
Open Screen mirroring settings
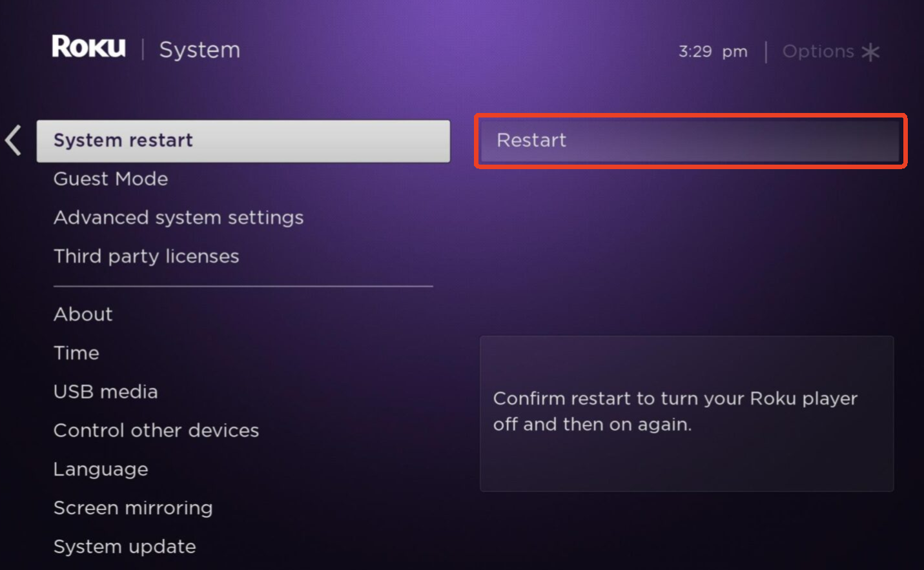133,508
